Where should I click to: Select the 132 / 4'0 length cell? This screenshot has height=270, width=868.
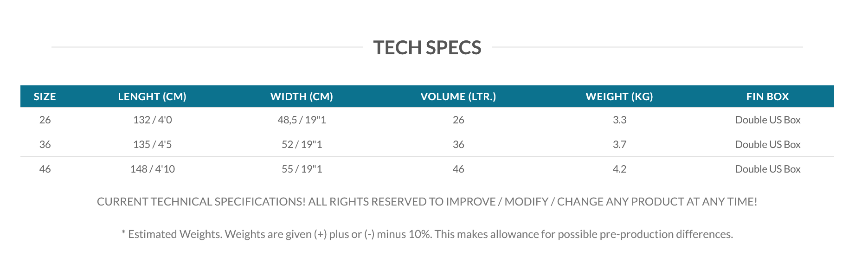pos(152,120)
